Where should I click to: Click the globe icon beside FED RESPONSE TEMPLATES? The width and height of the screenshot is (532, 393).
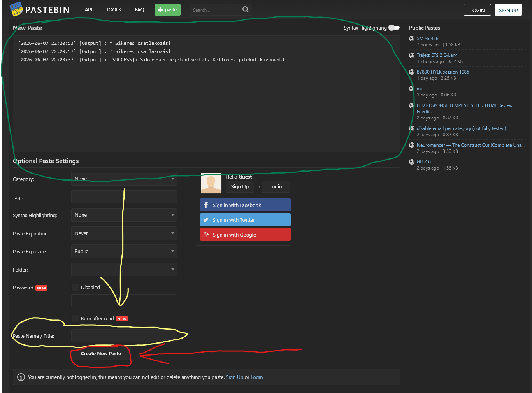[412, 105]
